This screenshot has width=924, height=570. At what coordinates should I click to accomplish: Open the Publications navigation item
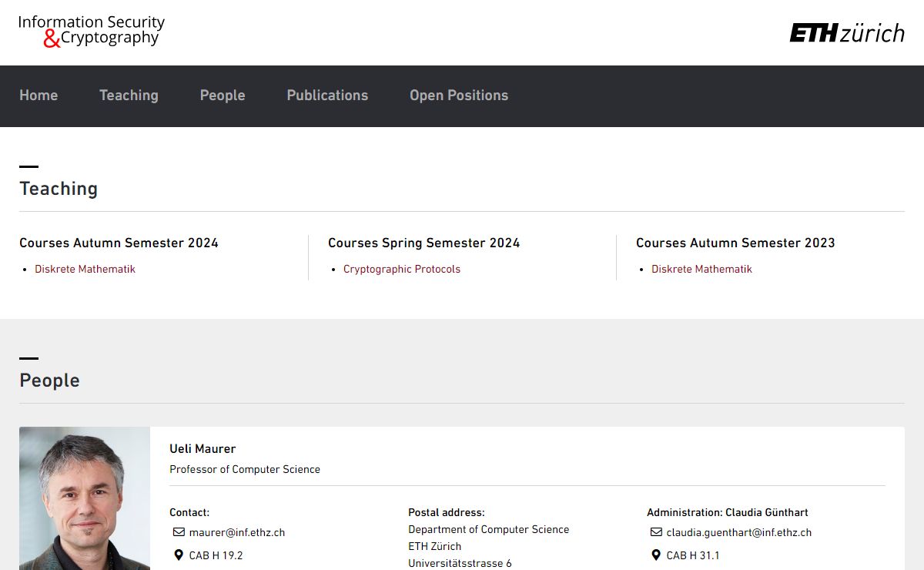pyautogui.click(x=327, y=96)
